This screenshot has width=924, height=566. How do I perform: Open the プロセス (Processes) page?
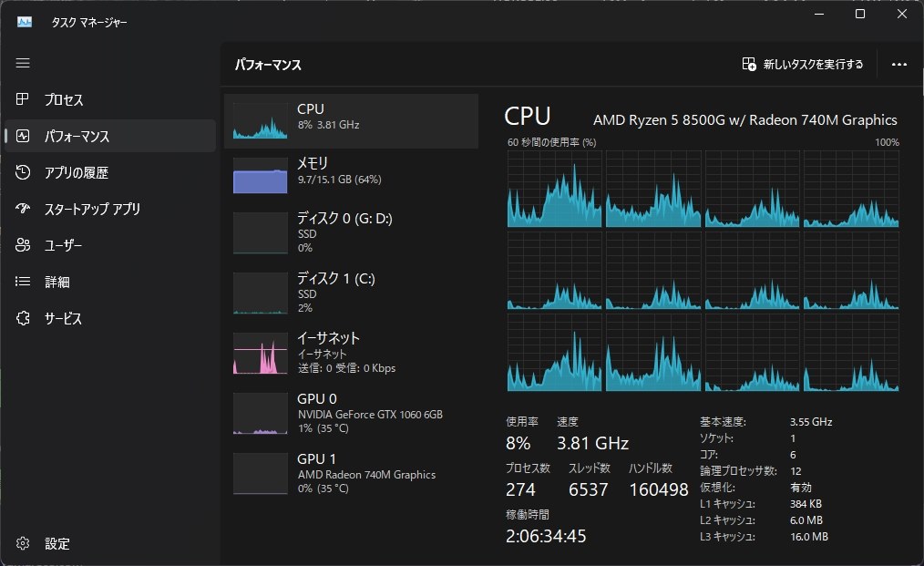point(64,99)
